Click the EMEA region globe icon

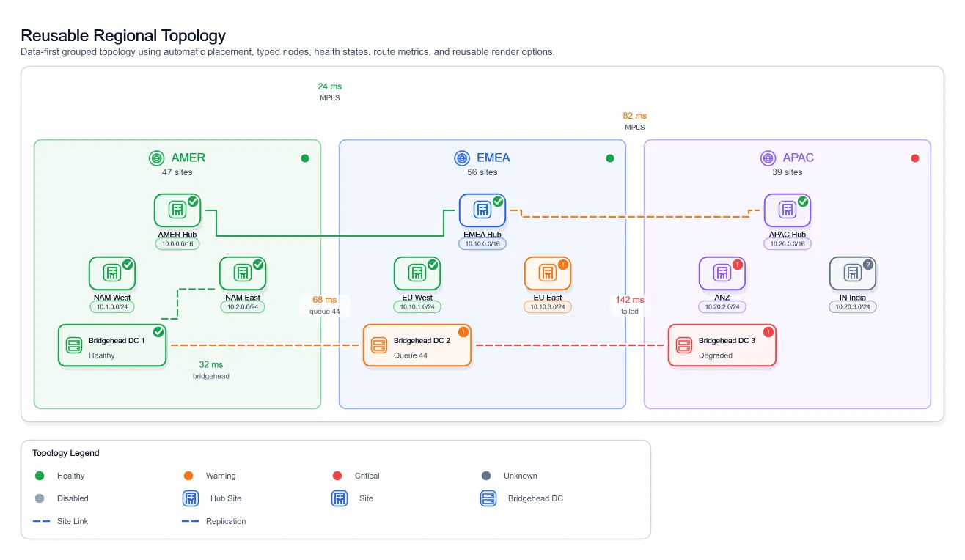coord(461,158)
